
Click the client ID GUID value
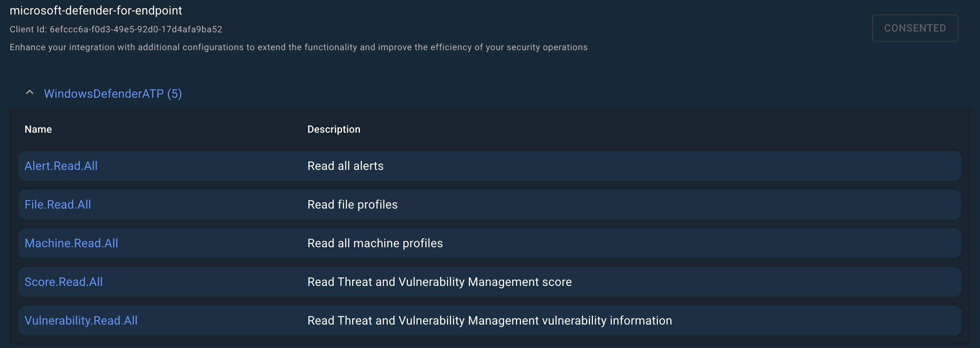(x=136, y=29)
